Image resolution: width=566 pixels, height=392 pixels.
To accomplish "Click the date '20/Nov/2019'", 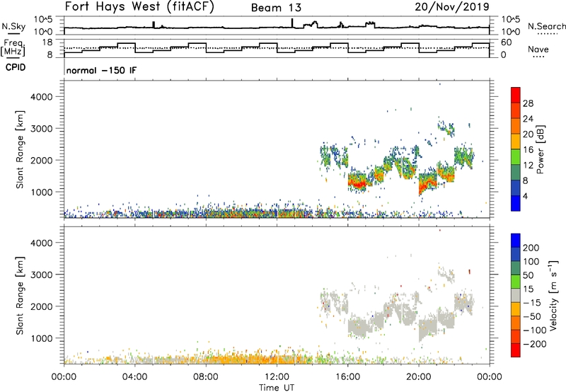I will (x=452, y=7).
